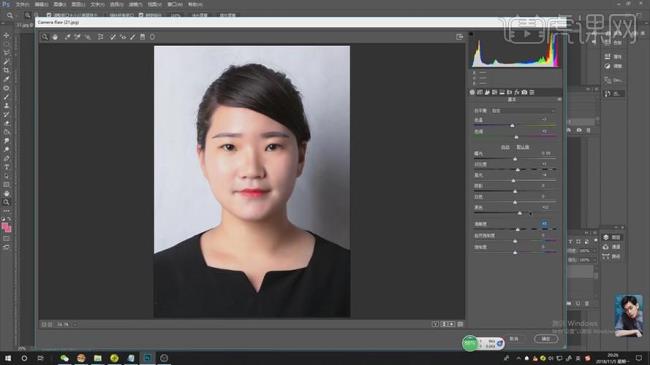Toggle current panel default settings icon
This screenshot has width=650, height=365.
[460, 324]
